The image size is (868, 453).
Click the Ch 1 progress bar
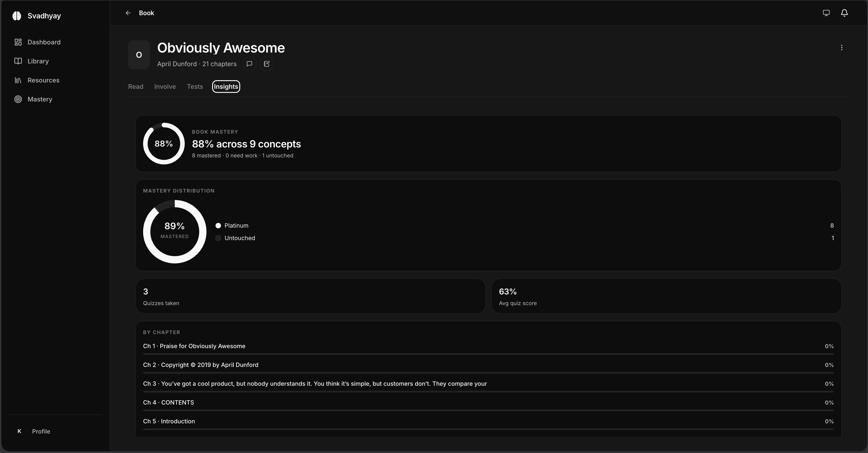(x=488, y=354)
